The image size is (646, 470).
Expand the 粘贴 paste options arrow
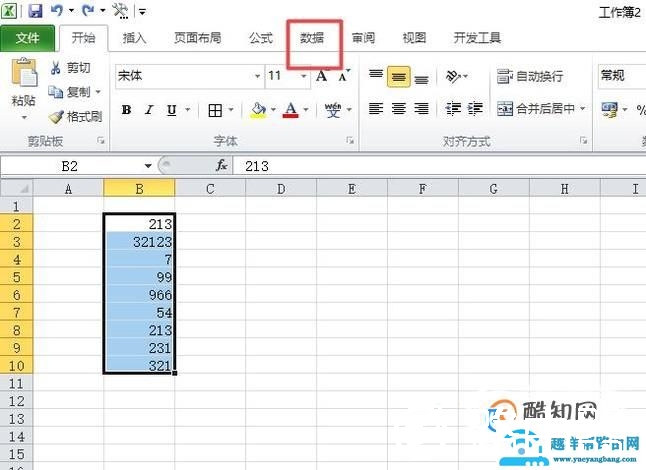24,117
